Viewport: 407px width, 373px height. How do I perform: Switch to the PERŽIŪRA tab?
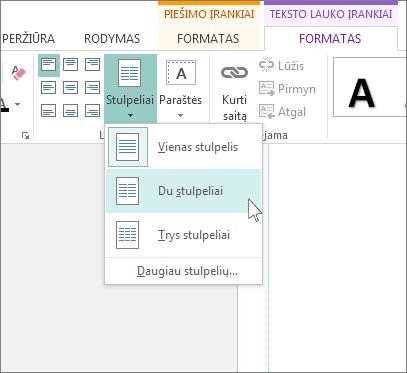tap(28, 39)
